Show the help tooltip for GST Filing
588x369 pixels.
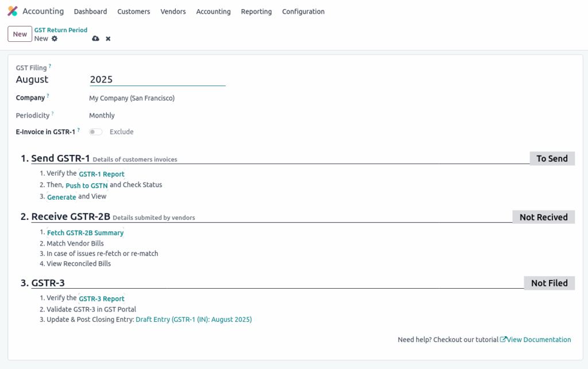tap(50, 66)
